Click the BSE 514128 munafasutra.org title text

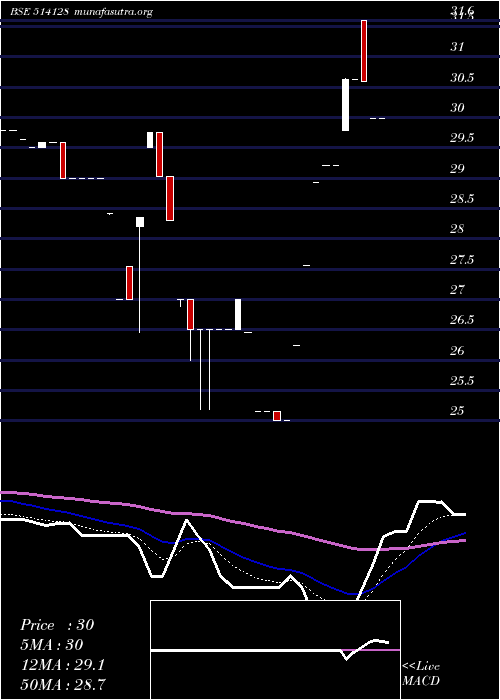tap(82, 12)
